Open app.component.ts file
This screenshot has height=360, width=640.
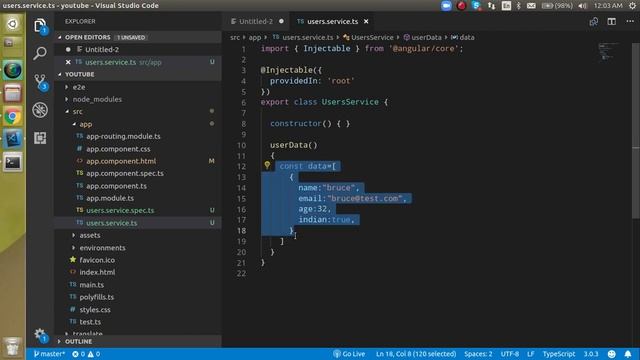(x=116, y=186)
